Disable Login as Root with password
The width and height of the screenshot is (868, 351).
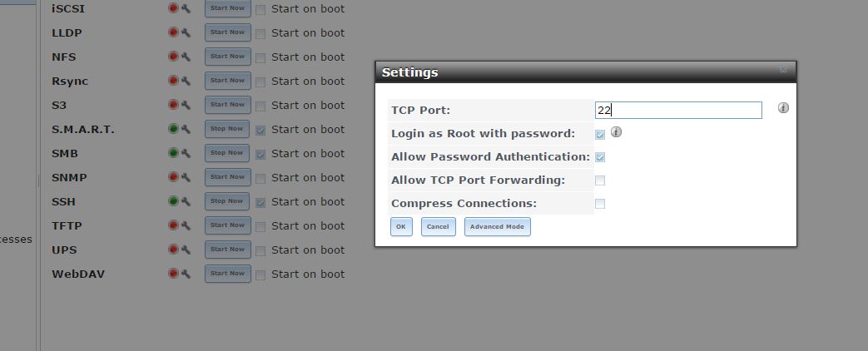[600, 134]
